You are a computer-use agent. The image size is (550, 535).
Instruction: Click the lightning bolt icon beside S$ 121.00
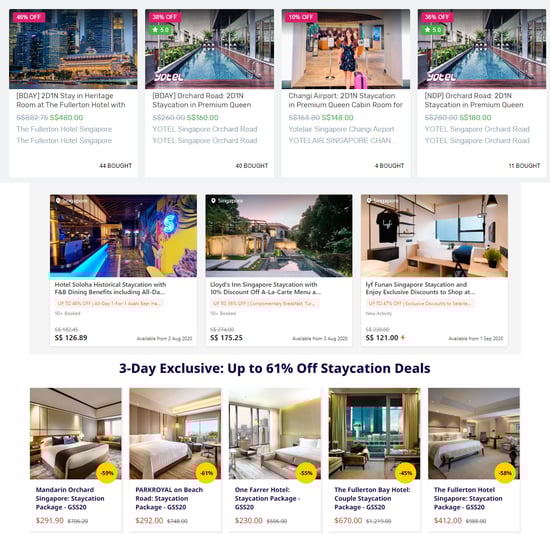tap(403, 337)
